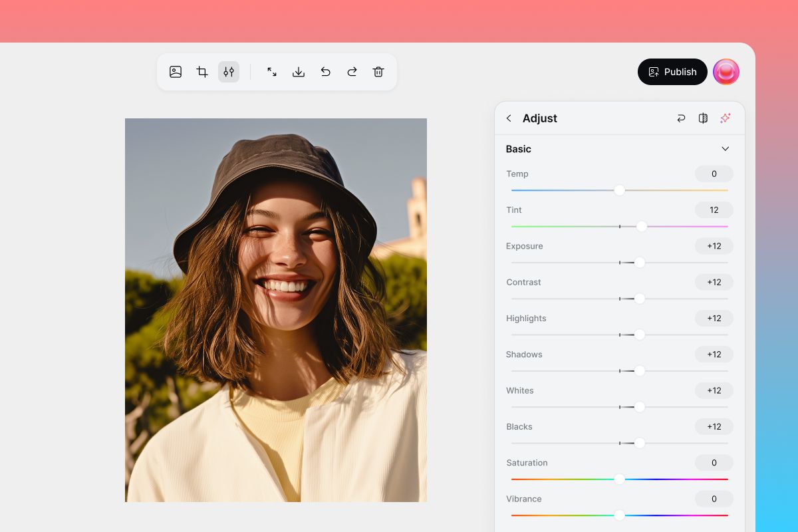Screen dimensions: 798x532
Task: Toggle the before/after compare icon
Action: tap(703, 118)
